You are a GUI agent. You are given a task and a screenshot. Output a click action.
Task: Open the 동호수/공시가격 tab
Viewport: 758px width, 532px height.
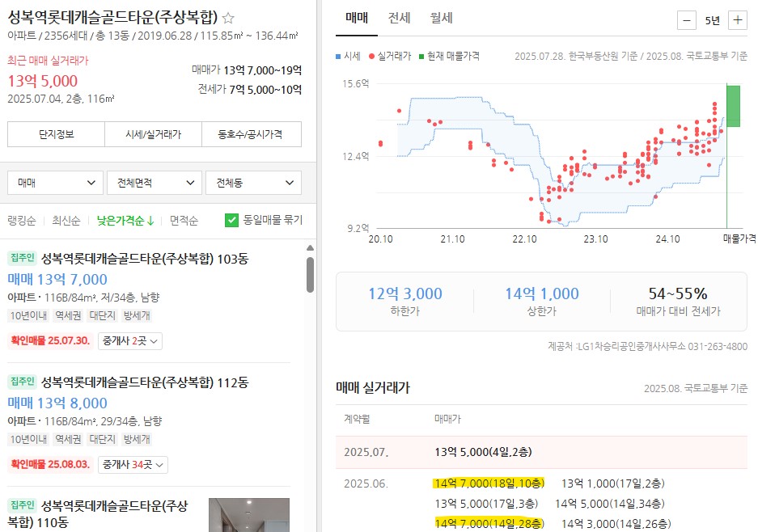252,134
